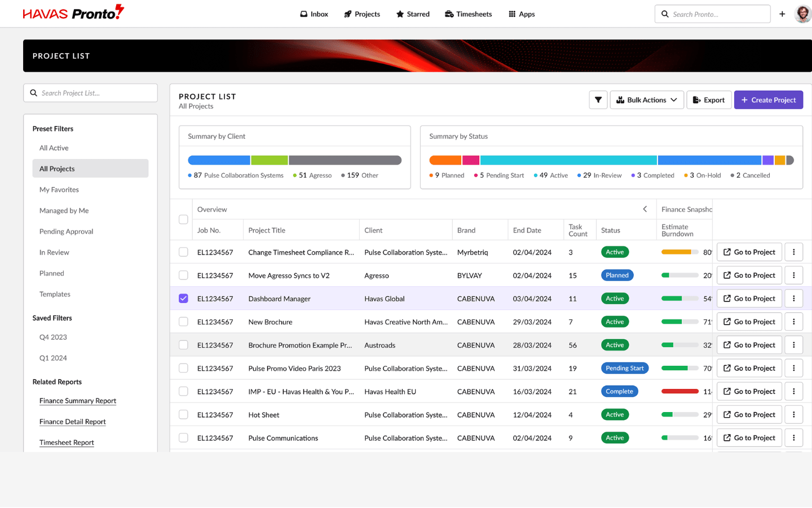Focus the Search Pronto input field

coord(713,14)
